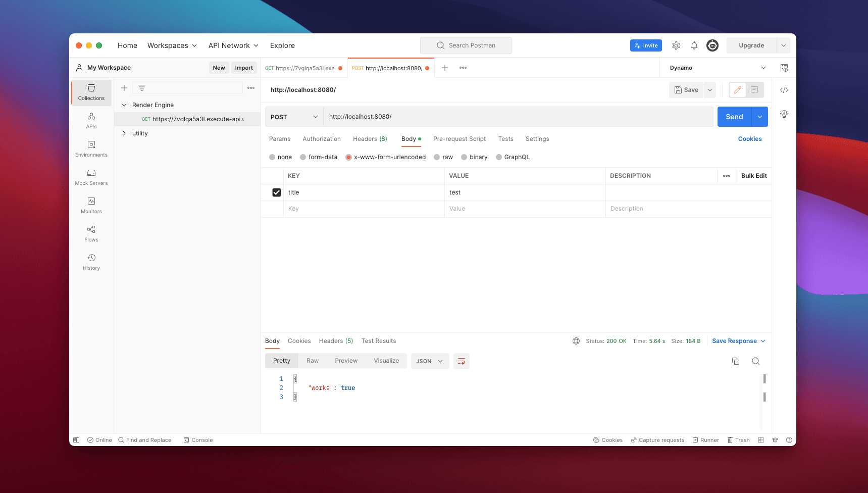The width and height of the screenshot is (868, 493).
Task: Toggle the sidebar visibility icon
Action: coord(76,440)
